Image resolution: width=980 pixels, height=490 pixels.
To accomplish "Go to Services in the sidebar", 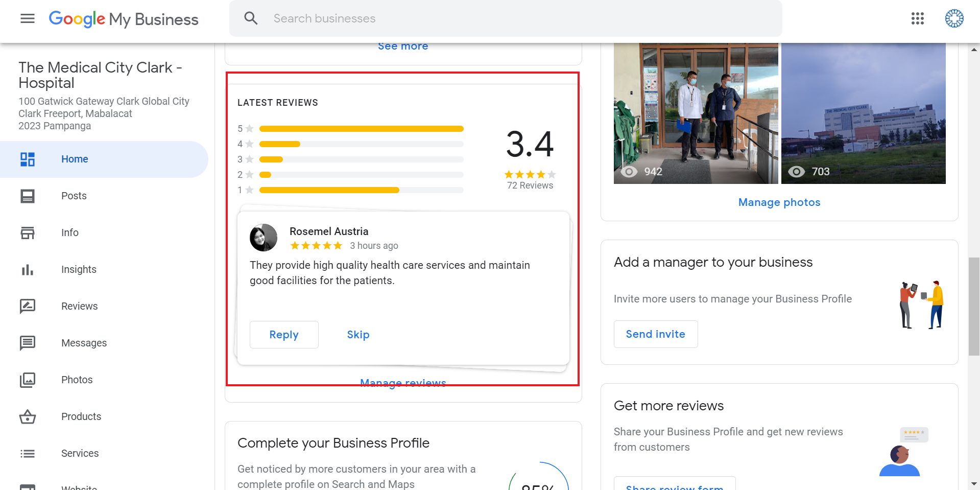I will (80, 454).
